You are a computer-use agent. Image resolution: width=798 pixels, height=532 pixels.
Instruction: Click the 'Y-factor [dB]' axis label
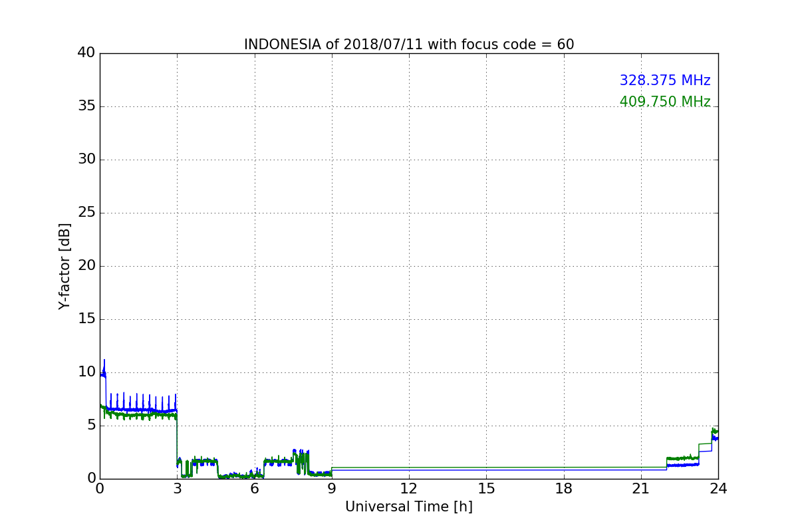pos(65,266)
